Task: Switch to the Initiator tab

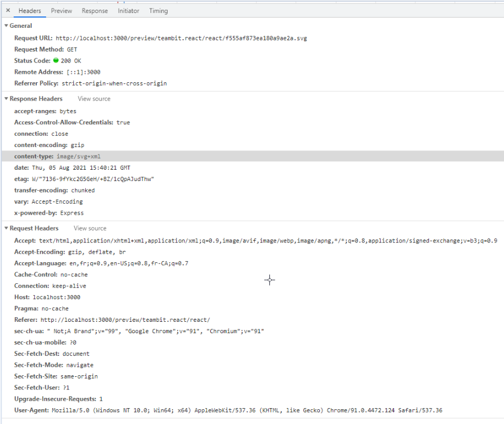Action: click(x=128, y=10)
